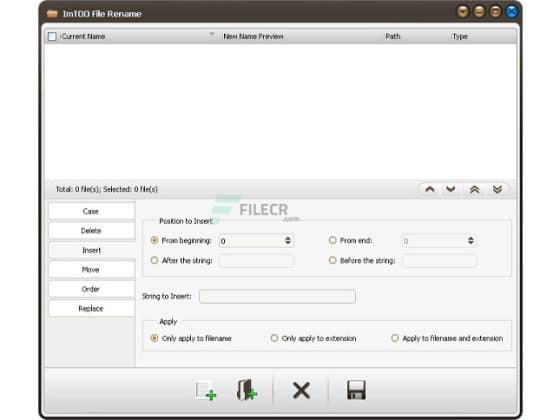Click the Total files status text

click(107, 189)
